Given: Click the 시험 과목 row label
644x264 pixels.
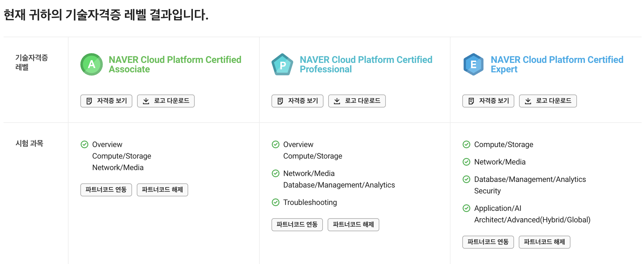Looking at the screenshot, I should coord(29,144).
